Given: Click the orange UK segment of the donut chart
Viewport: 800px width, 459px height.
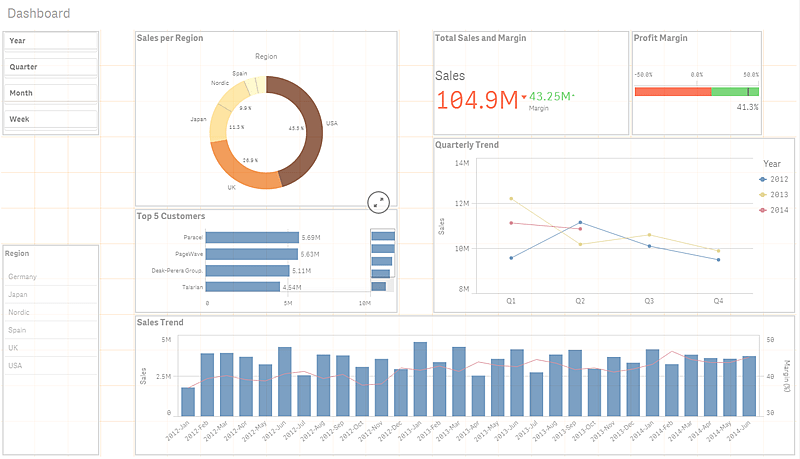Looking at the screenshot, I should coord(247,174).
